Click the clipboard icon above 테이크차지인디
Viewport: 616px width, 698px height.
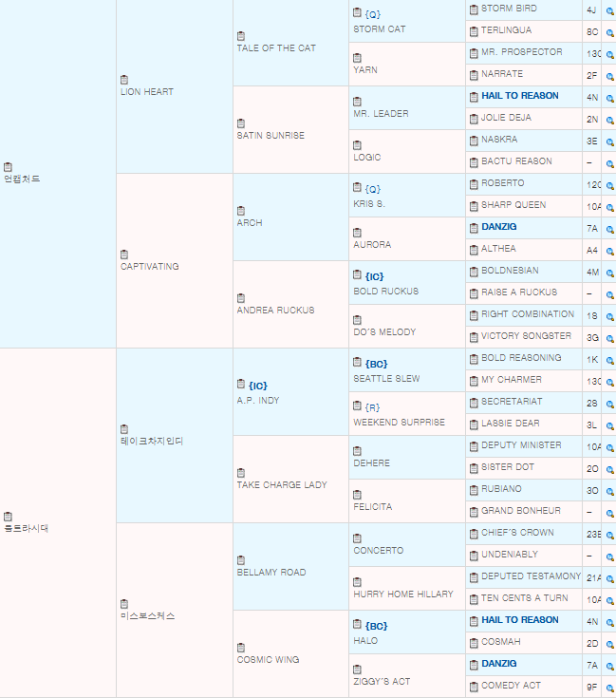pyautogui.click(x=125, y=429)
